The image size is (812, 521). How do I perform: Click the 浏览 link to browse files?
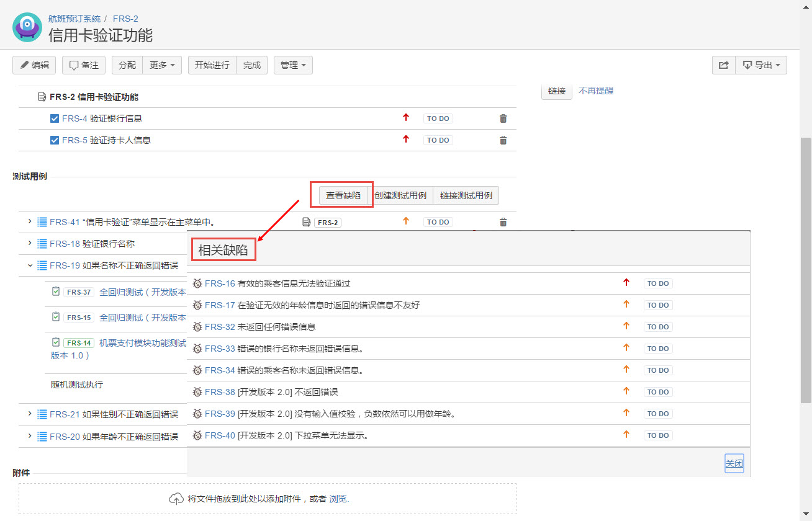339,499
